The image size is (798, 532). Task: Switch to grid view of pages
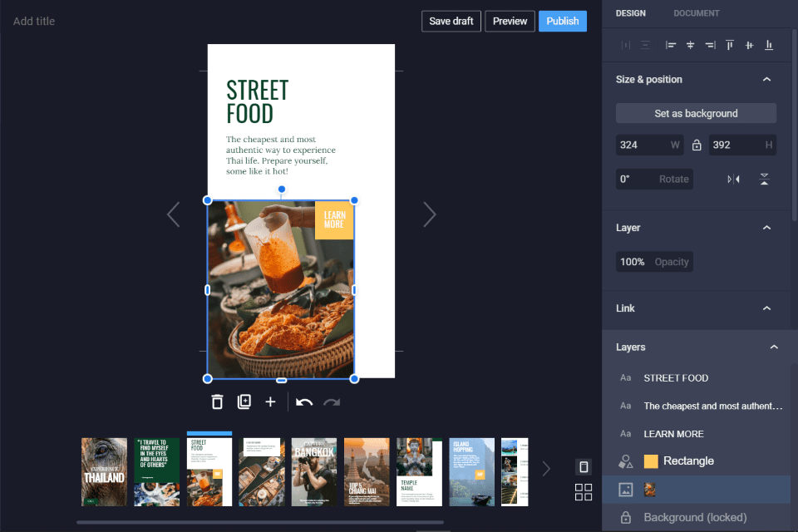[584, 492]
